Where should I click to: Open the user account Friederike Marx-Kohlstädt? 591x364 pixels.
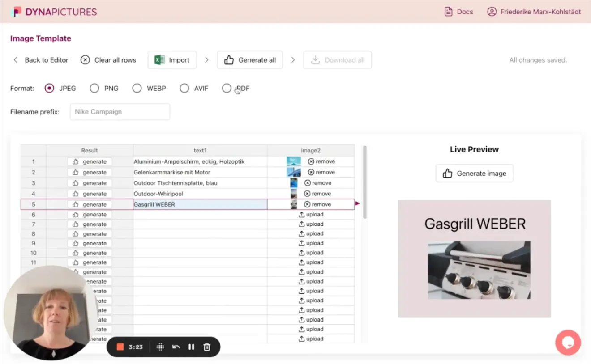pyautogui.click(x=534, y=12)
